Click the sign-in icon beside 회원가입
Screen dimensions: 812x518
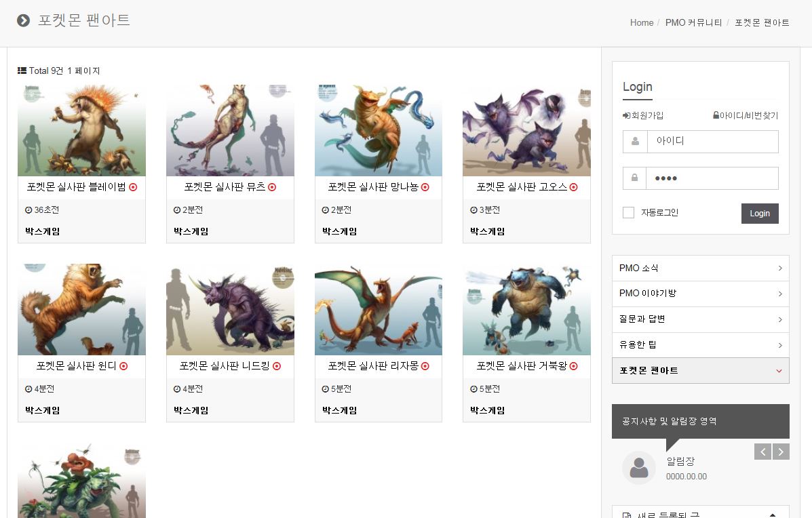coord(626,115)
